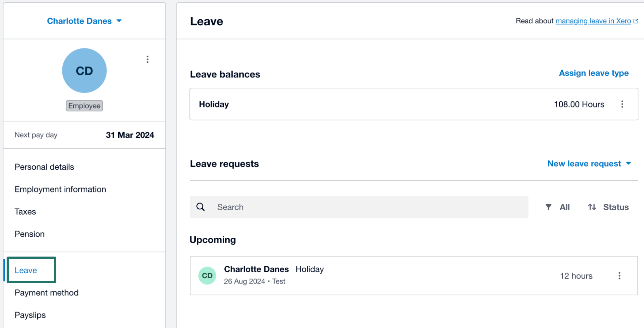Go to Personal details section
This screenshot has width=644, height=328.
pyautogui.click(x=44, y=167)
